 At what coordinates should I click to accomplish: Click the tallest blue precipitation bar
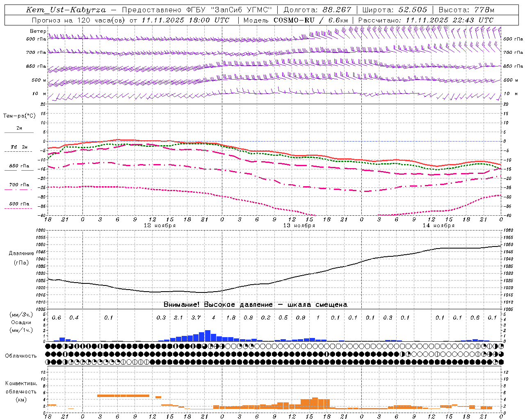(208, 336)
